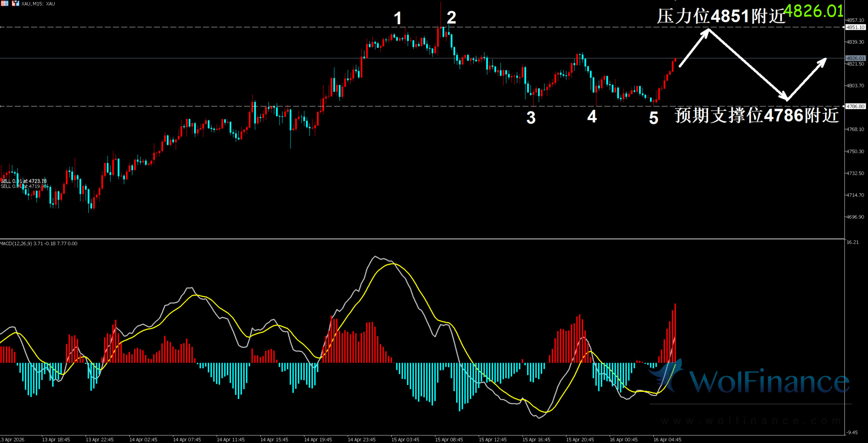Select the wave label number 2

(451, 17)
